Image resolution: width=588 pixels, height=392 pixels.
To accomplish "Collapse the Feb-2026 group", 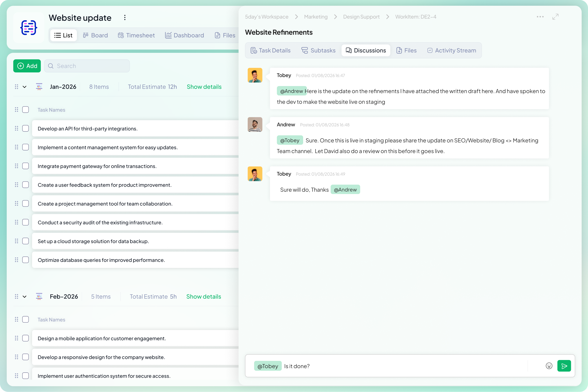I will 24,296.
